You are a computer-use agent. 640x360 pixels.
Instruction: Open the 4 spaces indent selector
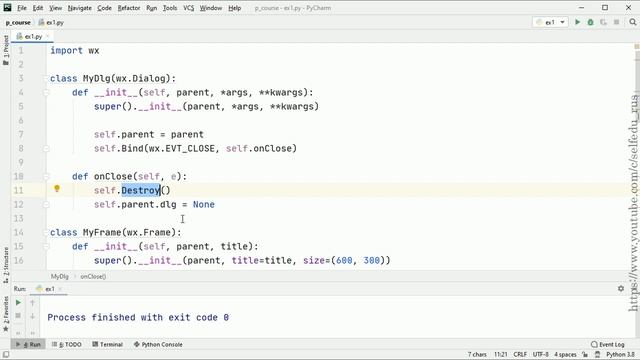(x=565, y=355)
